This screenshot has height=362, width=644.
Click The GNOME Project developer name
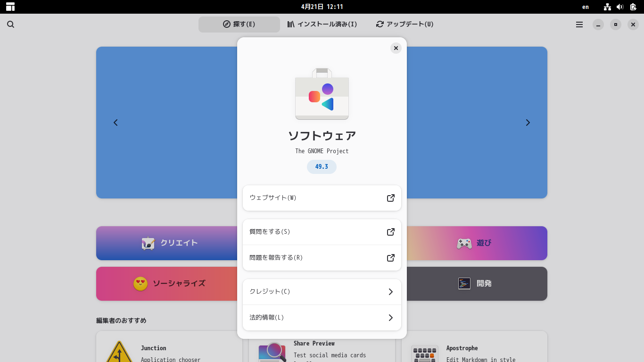coord(322,151)
